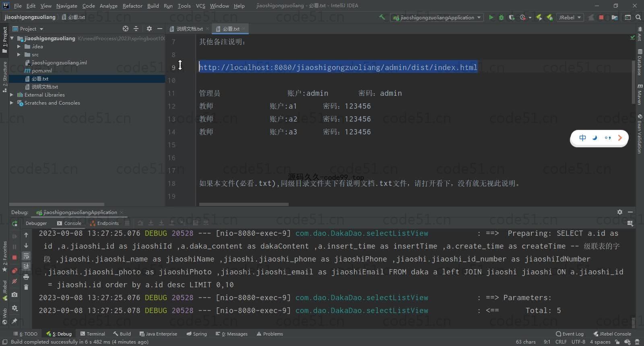This screenshot has width=644, height=346.
Task: Toggle Chinese input mode in IME bar
Action: 582,138
